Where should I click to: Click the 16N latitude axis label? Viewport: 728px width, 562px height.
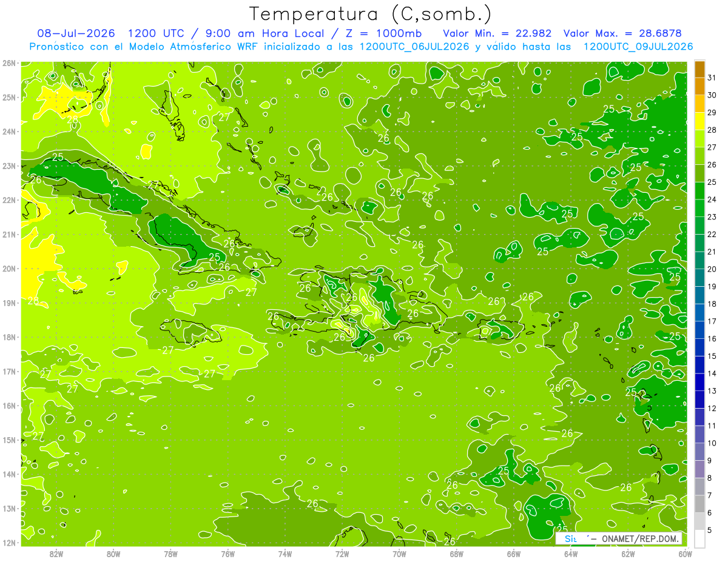pos(10,406)
